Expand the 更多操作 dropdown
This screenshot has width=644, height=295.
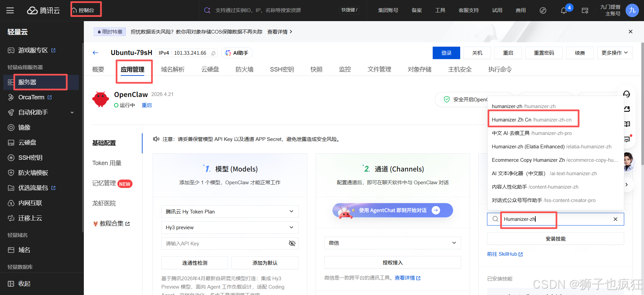click(614, 53)
